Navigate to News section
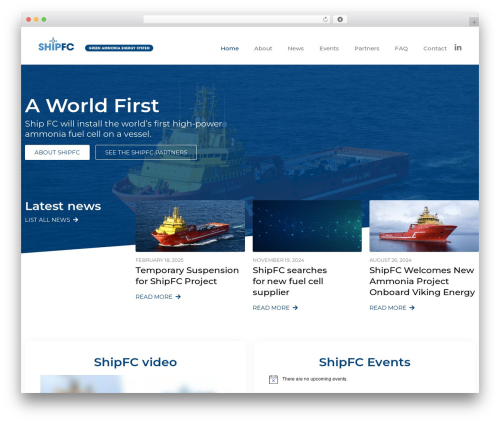Viewport: 500px width, 423px height. [x=296, y=48]
